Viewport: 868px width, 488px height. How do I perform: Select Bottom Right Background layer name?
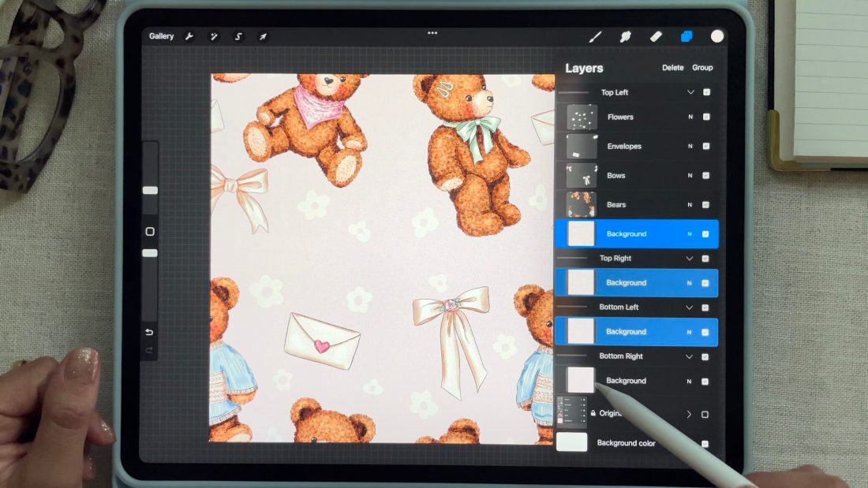(626, 381)
